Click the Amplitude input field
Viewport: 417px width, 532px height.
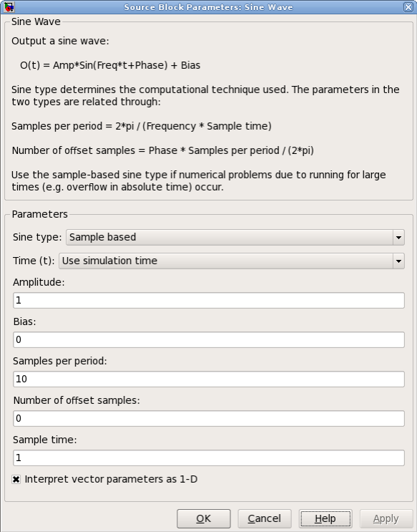209,300
